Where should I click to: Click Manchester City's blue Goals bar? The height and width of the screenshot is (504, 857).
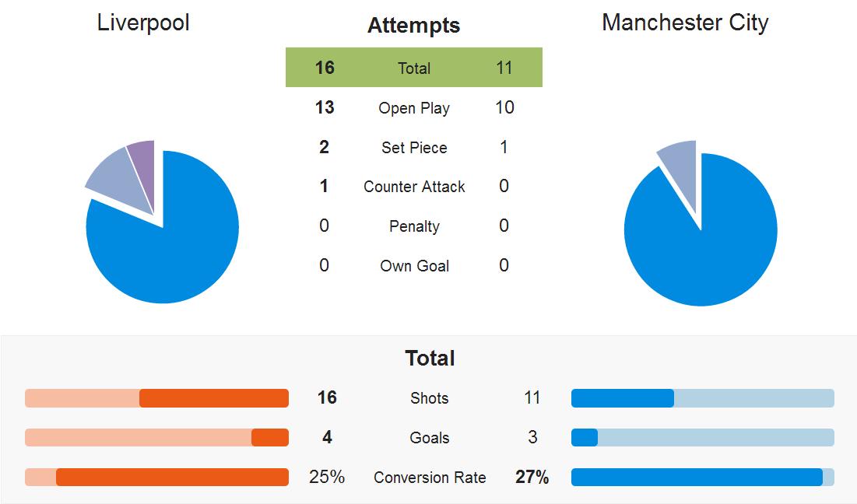click(585, 438)
